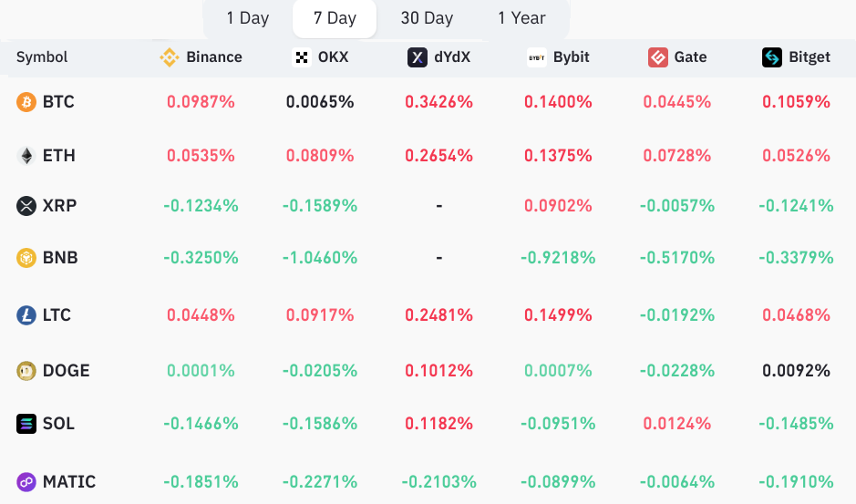Click the Ethereum diamond coin icon
Image resolution: width=856 pixels, height=504 pixels.
26,156
